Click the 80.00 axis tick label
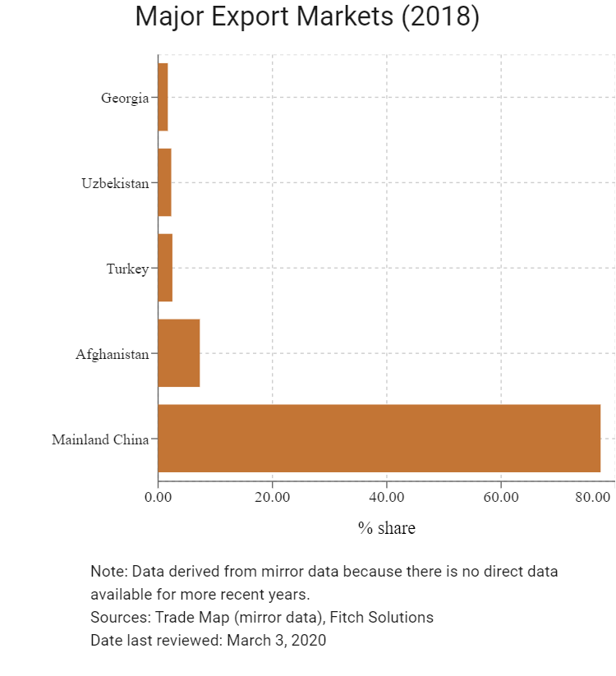 point(593,497)
